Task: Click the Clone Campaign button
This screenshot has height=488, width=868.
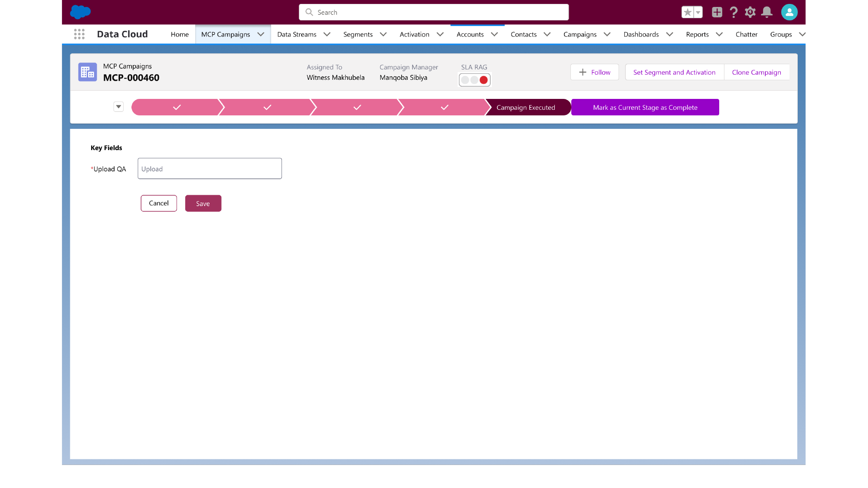Action: click(x=757, y=72)
